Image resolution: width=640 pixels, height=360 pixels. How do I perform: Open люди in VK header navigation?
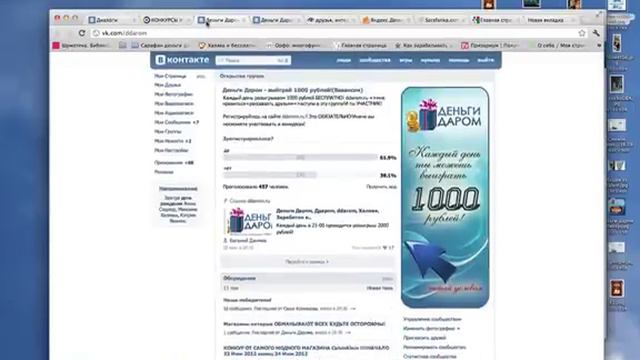pos(344,60)
